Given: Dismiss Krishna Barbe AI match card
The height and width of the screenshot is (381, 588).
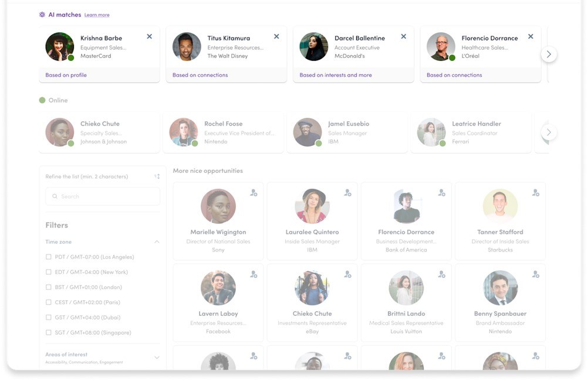Looking at the screenshot, I should [149, 36].
